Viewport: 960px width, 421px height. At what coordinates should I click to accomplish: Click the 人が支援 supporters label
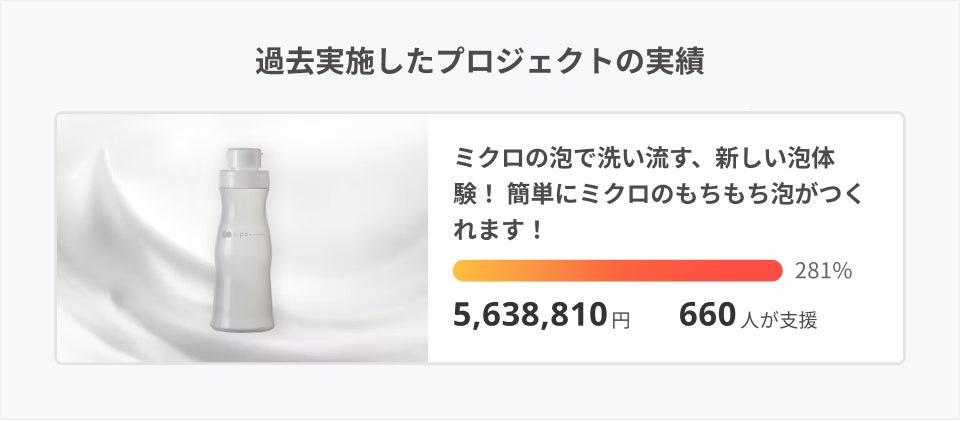tap(780, 320)
